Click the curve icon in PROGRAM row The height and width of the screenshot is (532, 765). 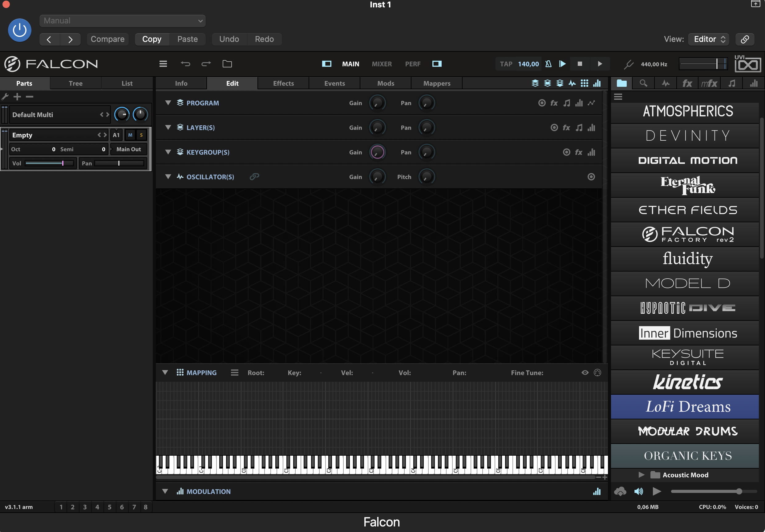click(591, 103)
